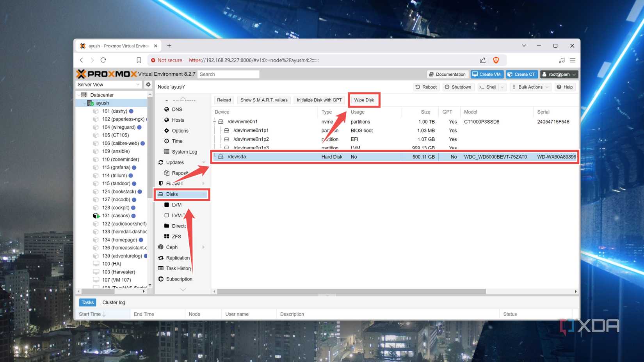Open DNS settings from the sidebar
The height and width of the screenshot is (362, 644).
click(x=176, y=109)
